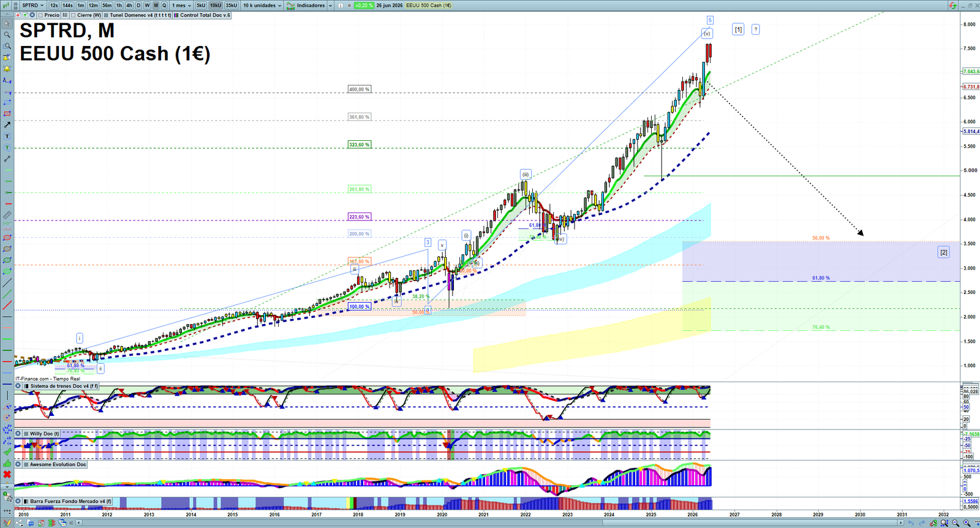This screenshot has height=528, width=980.
Task: Click the chart type icon at top-left corner
Action: point(6,6)
